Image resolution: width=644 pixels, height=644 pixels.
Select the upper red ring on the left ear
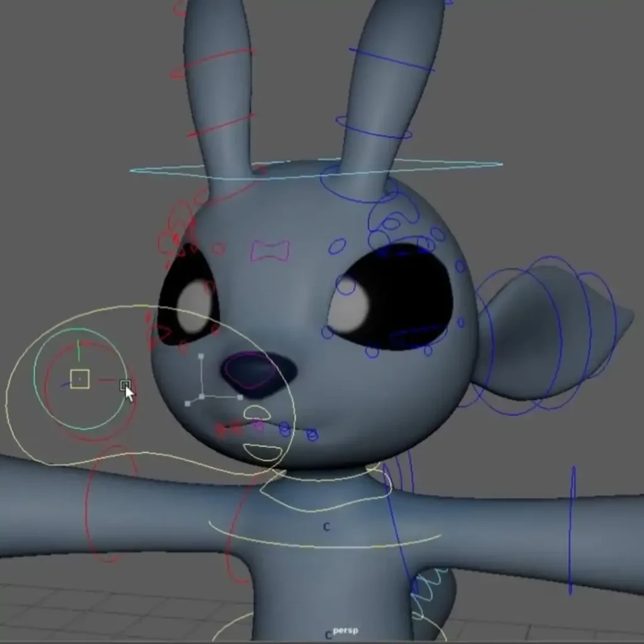click(213, 64)
